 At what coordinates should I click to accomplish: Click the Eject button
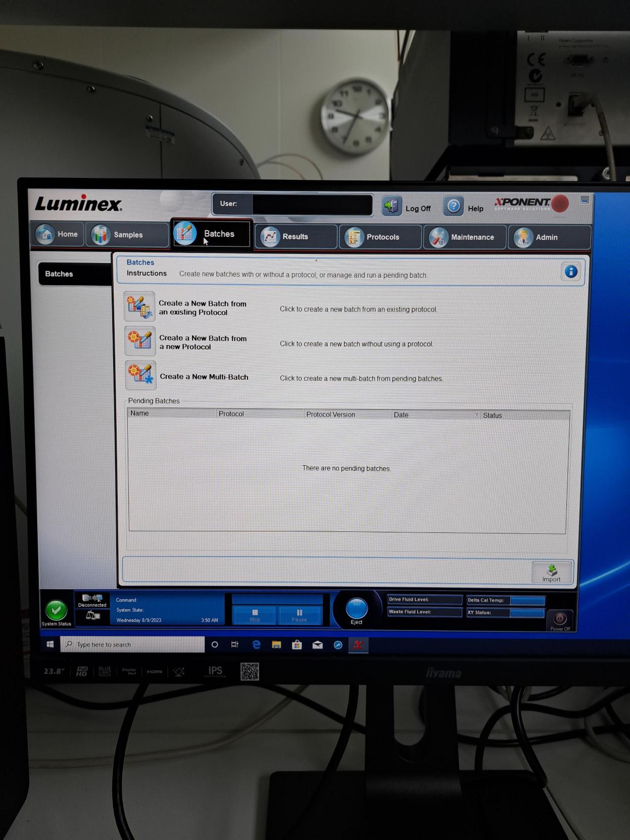tap(357, 610)
